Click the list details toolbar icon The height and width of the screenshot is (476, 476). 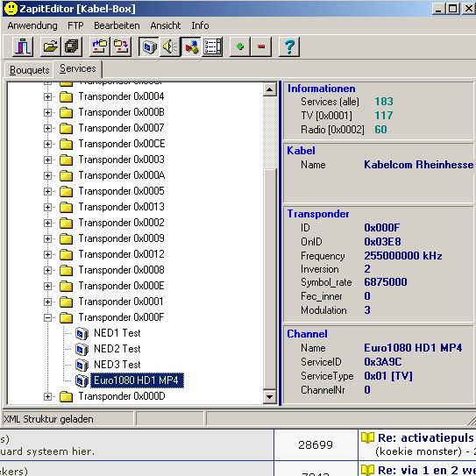212,46
